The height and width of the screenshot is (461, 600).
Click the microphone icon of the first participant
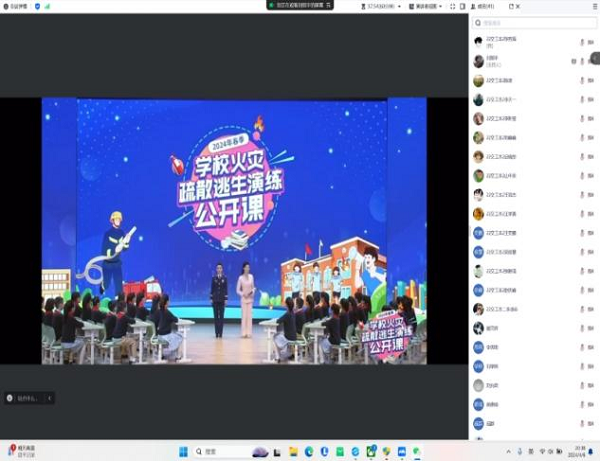(x=582, y=43)
